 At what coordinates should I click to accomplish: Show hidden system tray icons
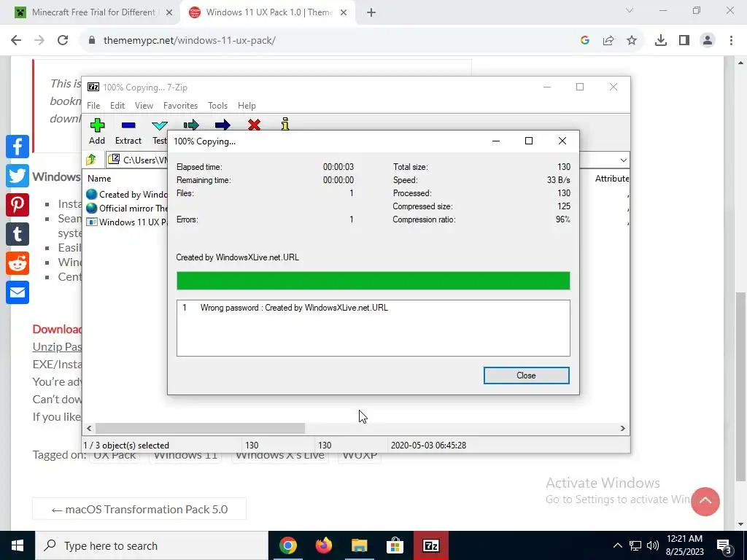[x=617, y=545]
